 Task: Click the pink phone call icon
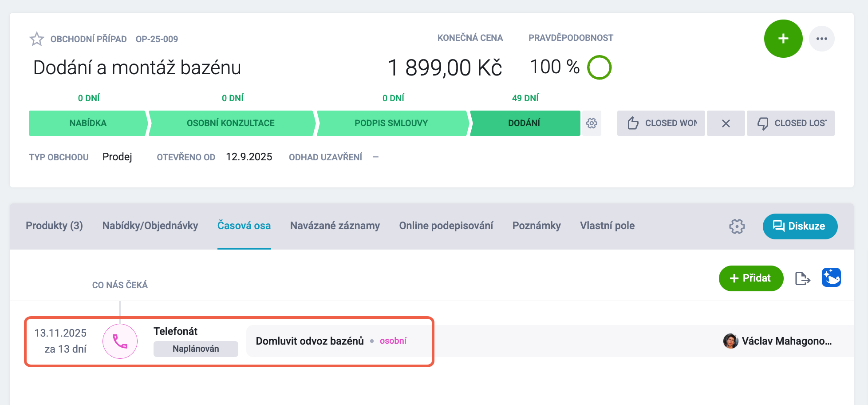pyautogui.click(x=120, y=341)
